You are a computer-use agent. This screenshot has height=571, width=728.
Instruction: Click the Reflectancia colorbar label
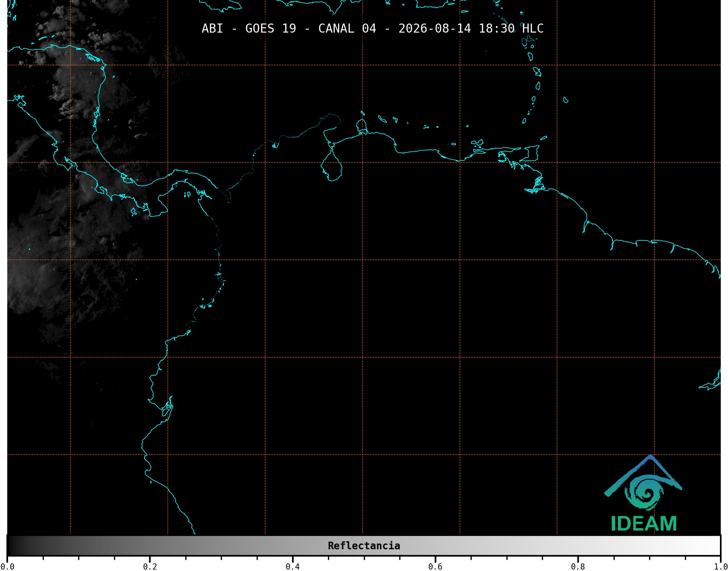364,546
